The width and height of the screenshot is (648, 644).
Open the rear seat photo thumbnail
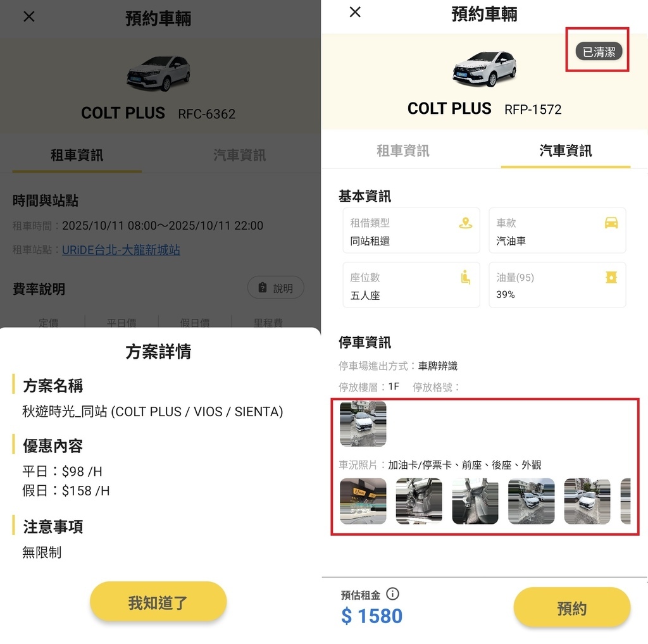(x=475, y=501)
